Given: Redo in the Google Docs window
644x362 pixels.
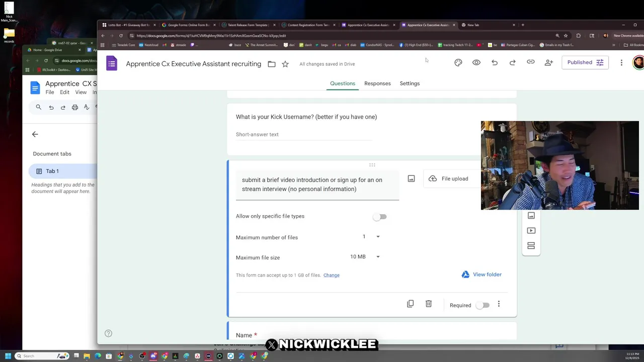Looking at the screenshot, I should coord(63,107).
